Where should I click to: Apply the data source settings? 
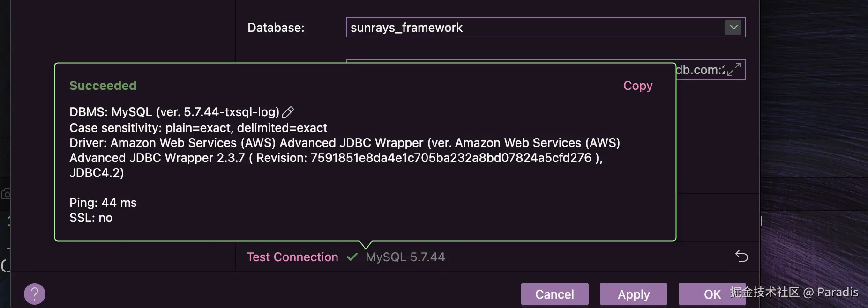[633, 294]
